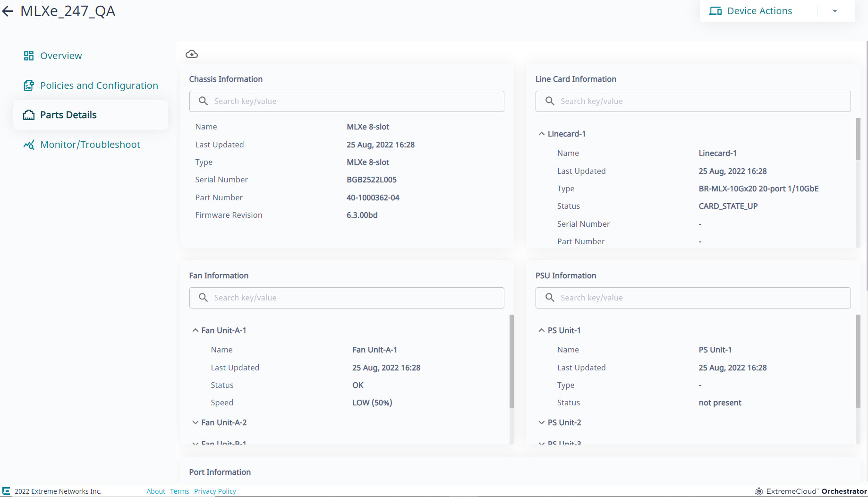Open the About link in footer
The width and height of the screenshot is (868, 497).
pyautogui.click(x=156, y=491)
